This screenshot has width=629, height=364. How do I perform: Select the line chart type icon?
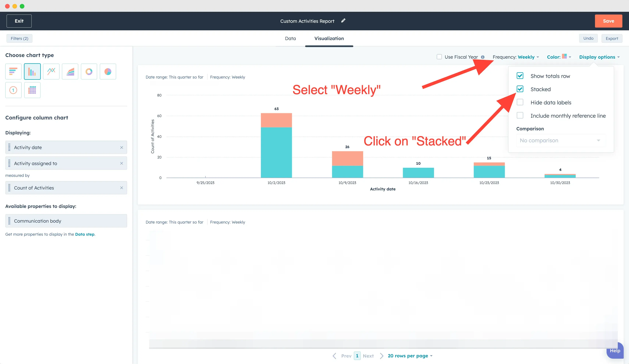[51, 72]
